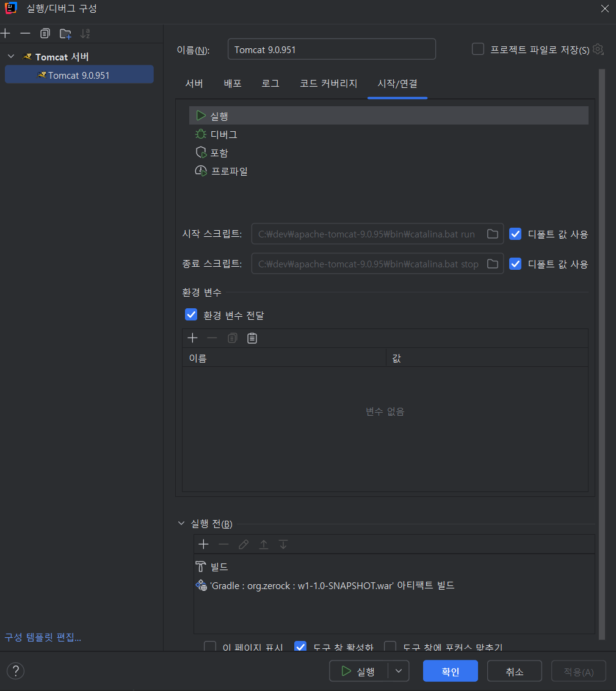The width and height of the screenshot is (616, 691).
Task: Click the IntelliJ logo in title bar
Action: [x=10, y=8]
